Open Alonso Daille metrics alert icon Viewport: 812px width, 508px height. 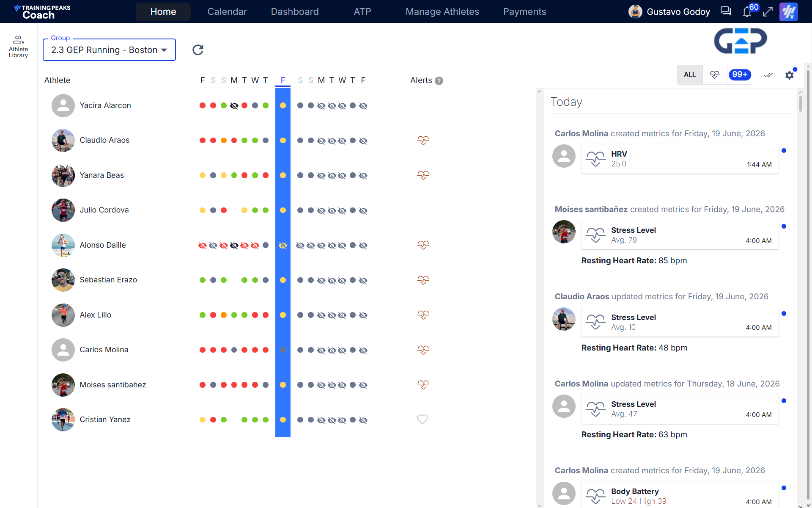pyautogui.click(x=423, y=245)
